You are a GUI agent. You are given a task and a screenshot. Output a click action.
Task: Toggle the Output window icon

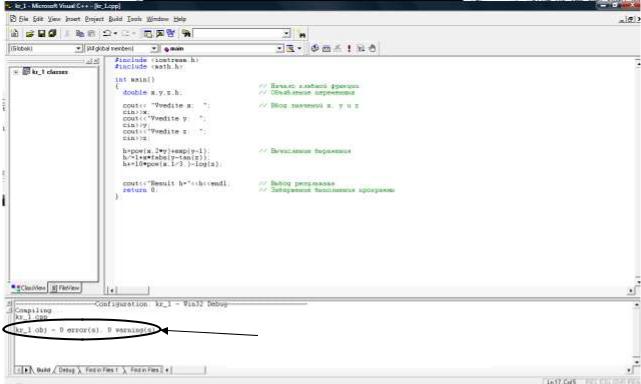tap(159, 34)
